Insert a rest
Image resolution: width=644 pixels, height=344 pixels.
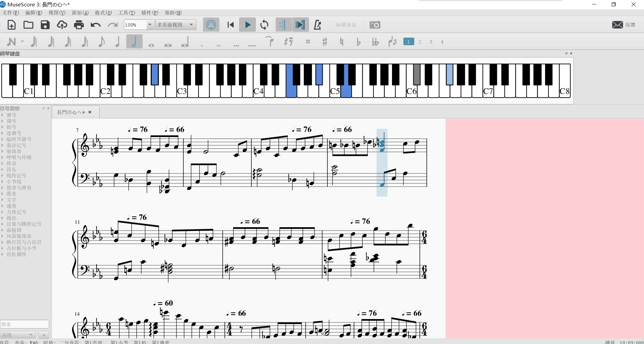(x=289, y=42)
